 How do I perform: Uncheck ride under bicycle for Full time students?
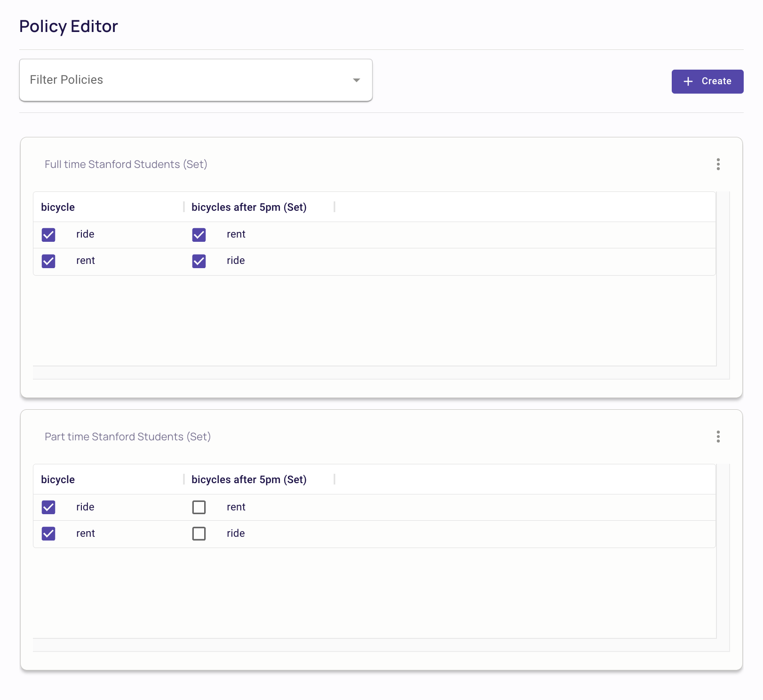pos(48,235)
